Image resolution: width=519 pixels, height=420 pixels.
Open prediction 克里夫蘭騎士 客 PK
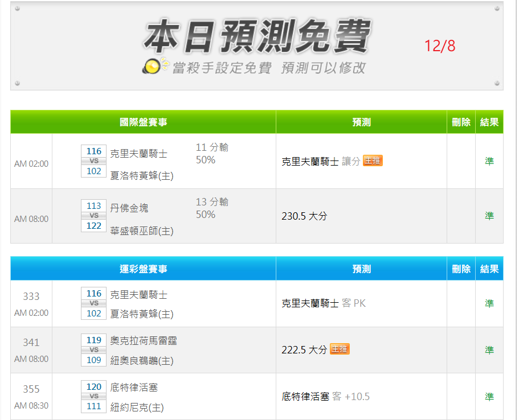[x=324, y=303]
